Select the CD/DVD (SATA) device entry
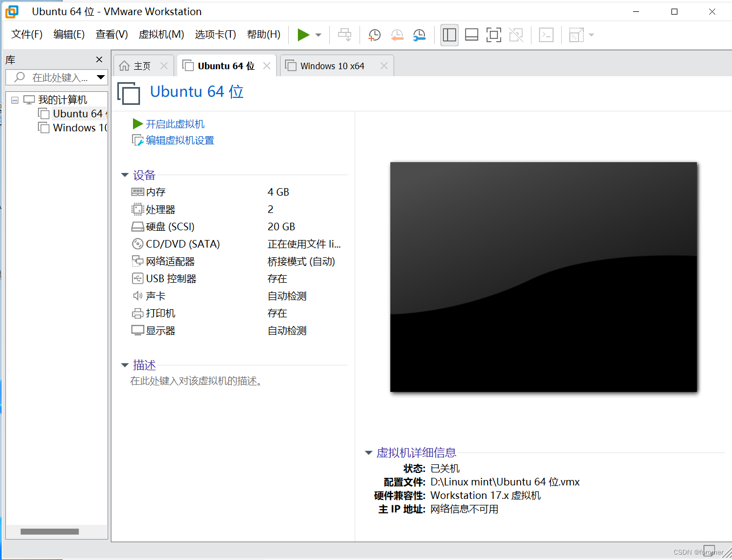732x560 pixels. pos(182,244)
